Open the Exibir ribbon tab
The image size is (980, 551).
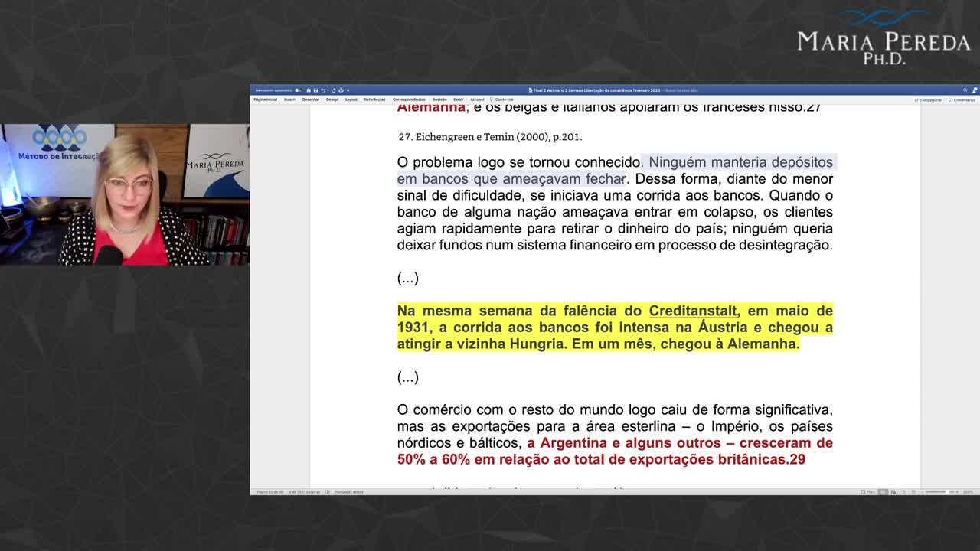tap(459, 99)
